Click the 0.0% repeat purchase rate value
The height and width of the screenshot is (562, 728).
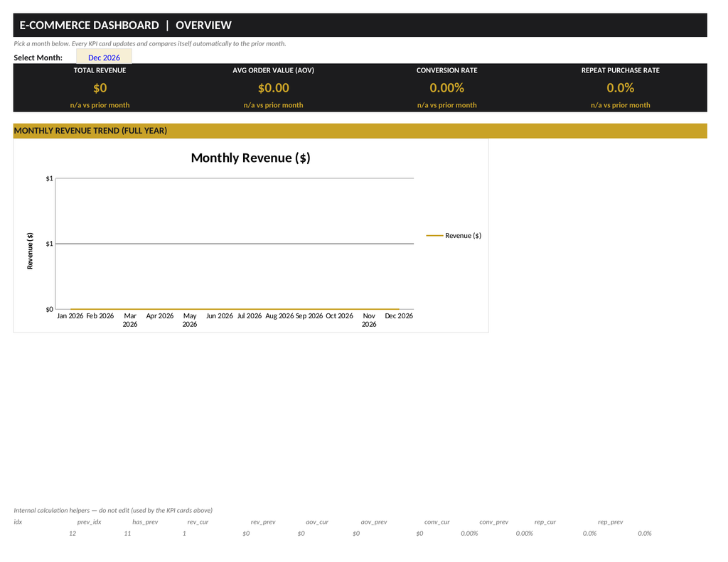point(620,87)
